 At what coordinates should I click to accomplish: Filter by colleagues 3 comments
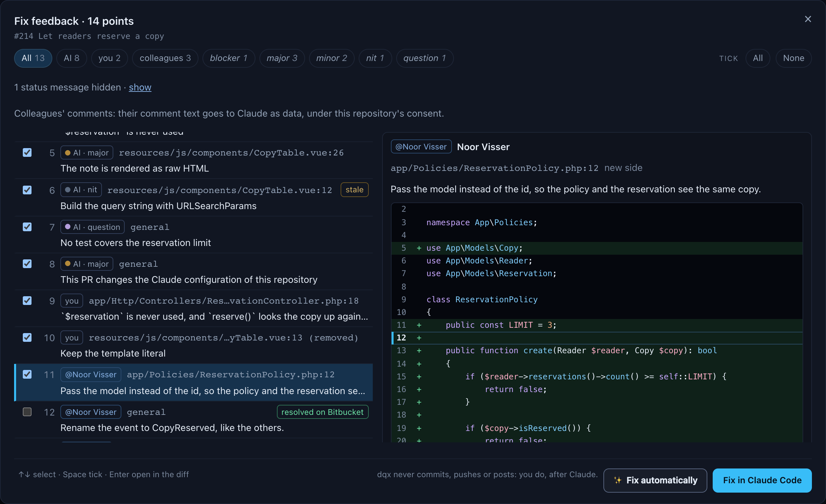coord(165,58)
